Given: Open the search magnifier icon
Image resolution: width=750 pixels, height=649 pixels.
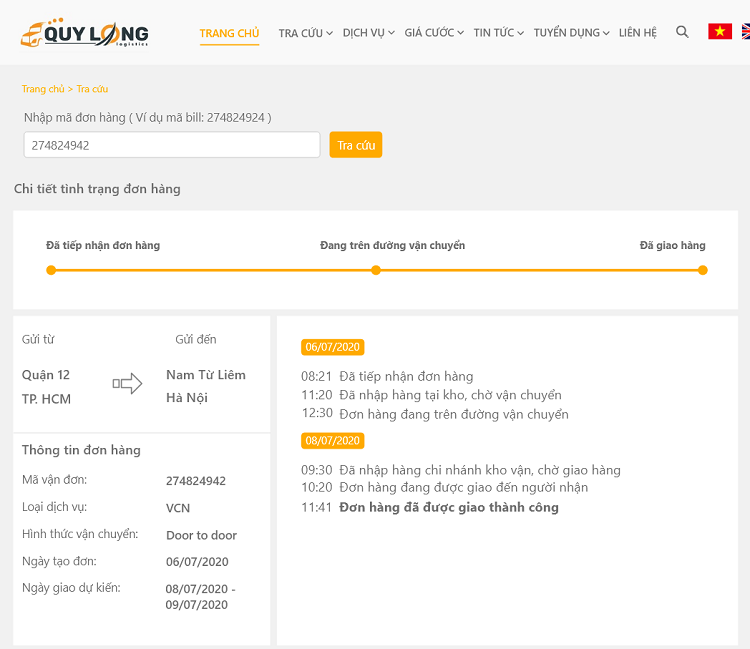Looking at the screenshot, I should pyautogui.click(x=682, y=32).
